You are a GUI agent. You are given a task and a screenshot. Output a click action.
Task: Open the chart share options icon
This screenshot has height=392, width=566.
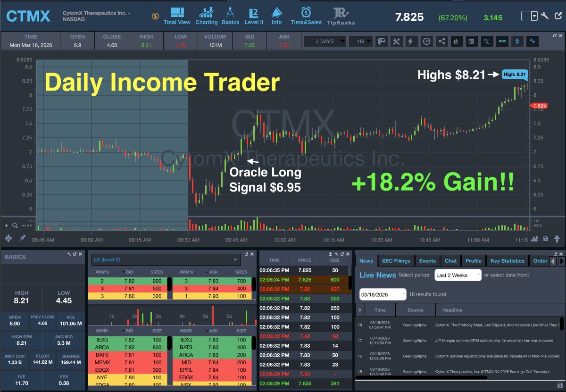click(442, 42)
